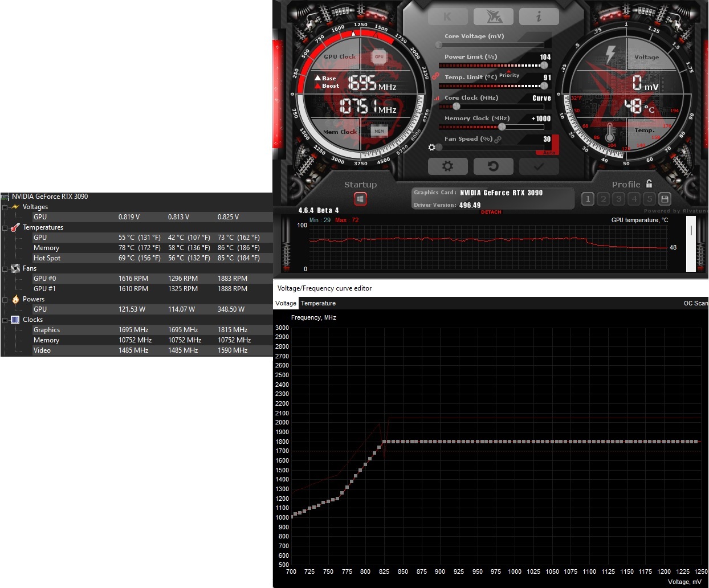Click the Driver Version '496.49' text
709x588 pixels.
[x=470, y=205]
